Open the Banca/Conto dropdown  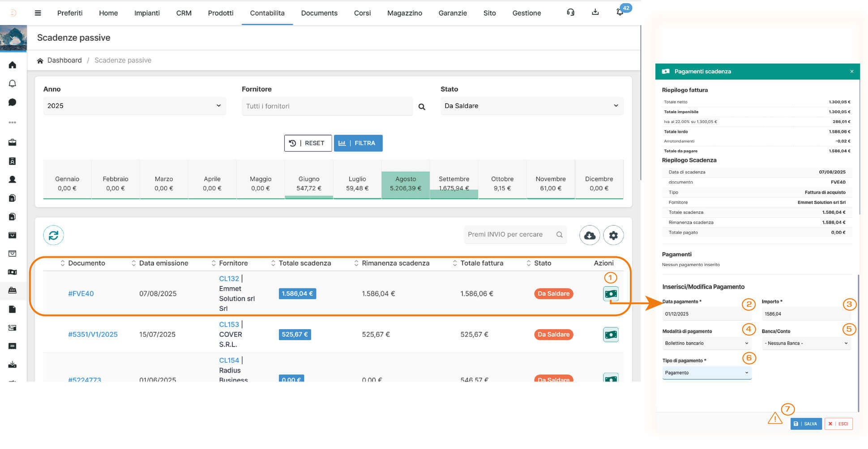[x=806, y=343]
